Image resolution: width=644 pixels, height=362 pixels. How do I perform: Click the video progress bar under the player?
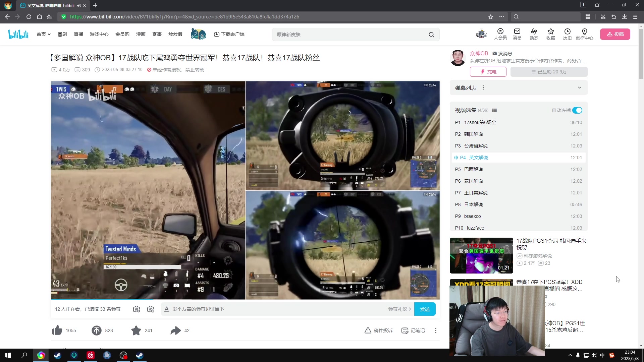tap(245, 299)
